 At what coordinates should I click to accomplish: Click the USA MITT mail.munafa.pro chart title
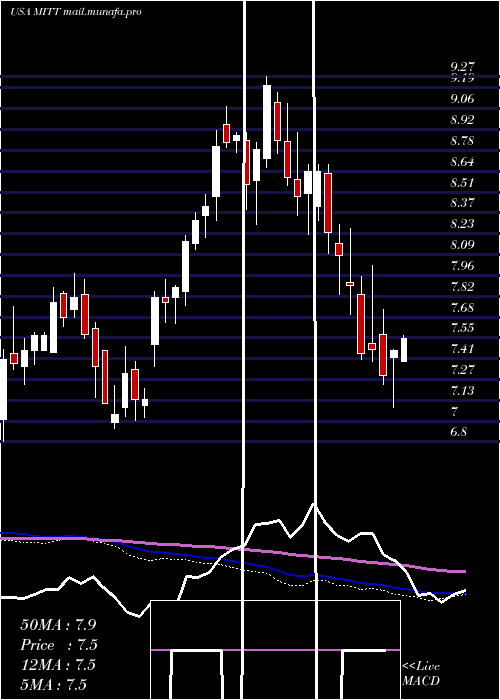[75, 12]
